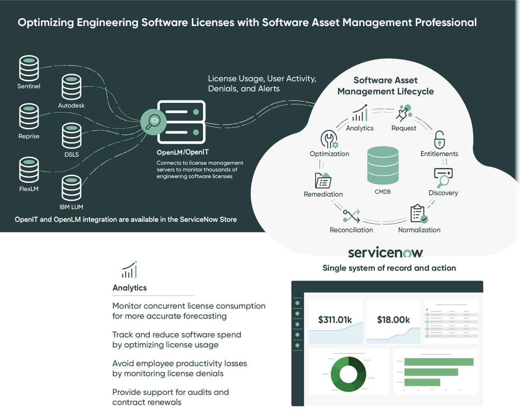Viewport: 520px width, 420px height.
Task: Click the Discovery magnifier icon
Action: 443,178
